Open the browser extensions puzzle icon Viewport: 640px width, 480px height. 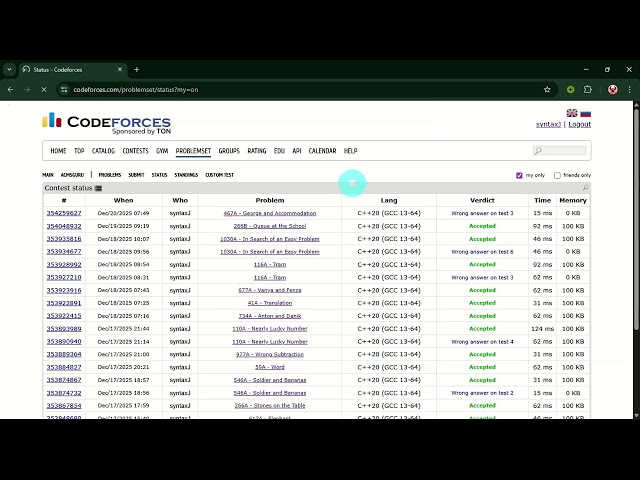coord(588,89)
